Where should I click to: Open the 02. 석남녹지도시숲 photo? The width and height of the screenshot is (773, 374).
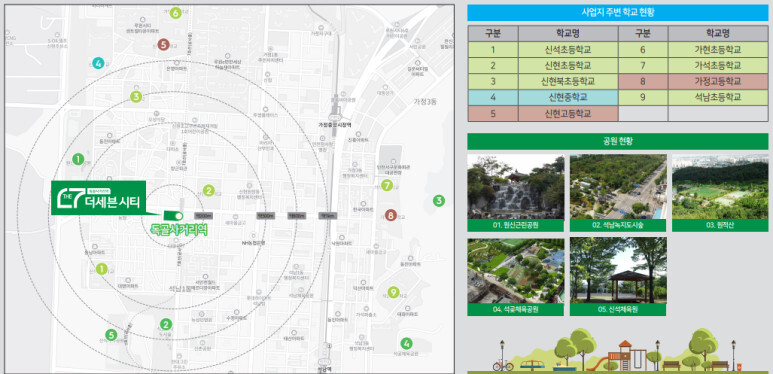click(x=618, y=187)
